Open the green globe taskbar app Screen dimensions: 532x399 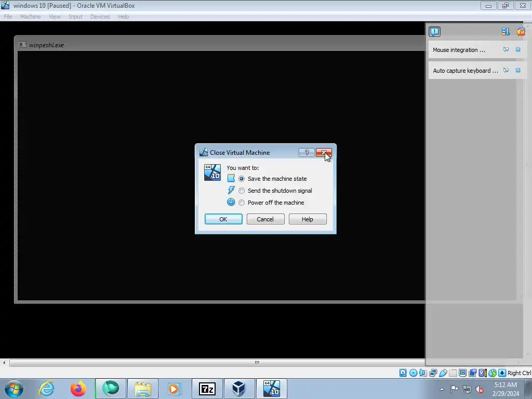click(x=111, y=389)
